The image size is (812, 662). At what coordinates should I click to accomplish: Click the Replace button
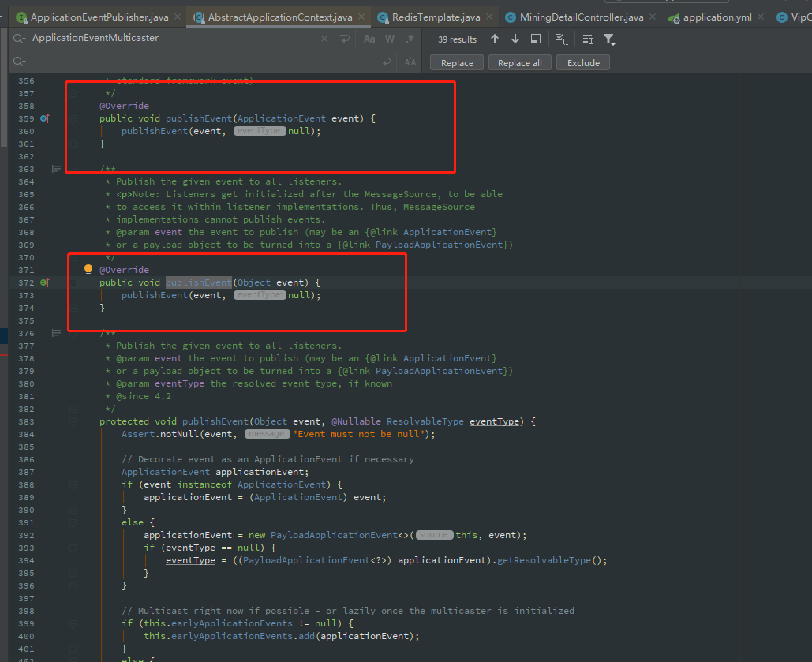(457, 62)
